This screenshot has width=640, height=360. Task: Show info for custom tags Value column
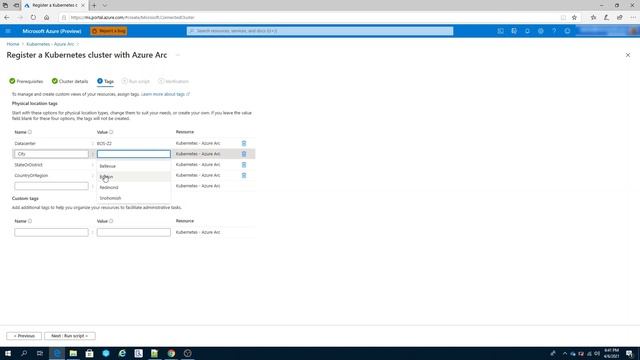point(111,221)
